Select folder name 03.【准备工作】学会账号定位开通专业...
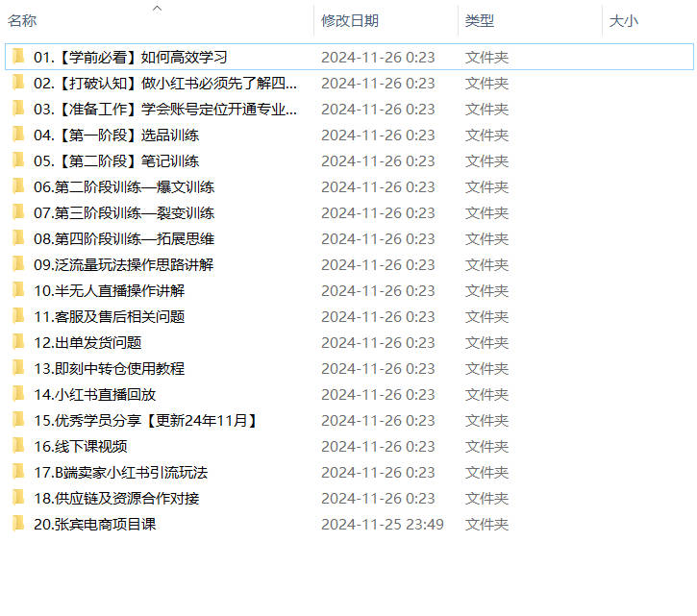Image resolution: width=697 pixels, height=616 pixels. click(165, 110)
